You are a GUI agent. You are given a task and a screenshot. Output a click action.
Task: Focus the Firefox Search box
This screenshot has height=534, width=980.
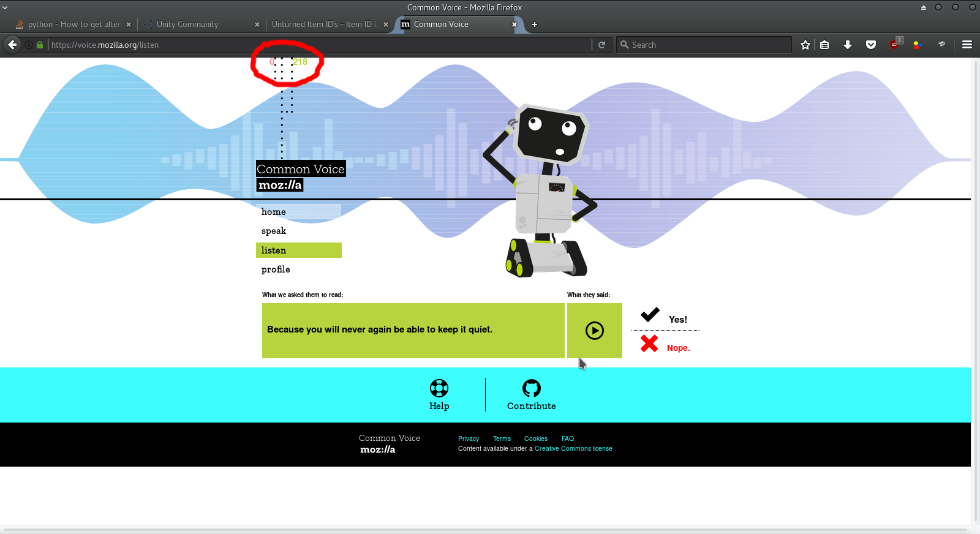coord(704,45)
